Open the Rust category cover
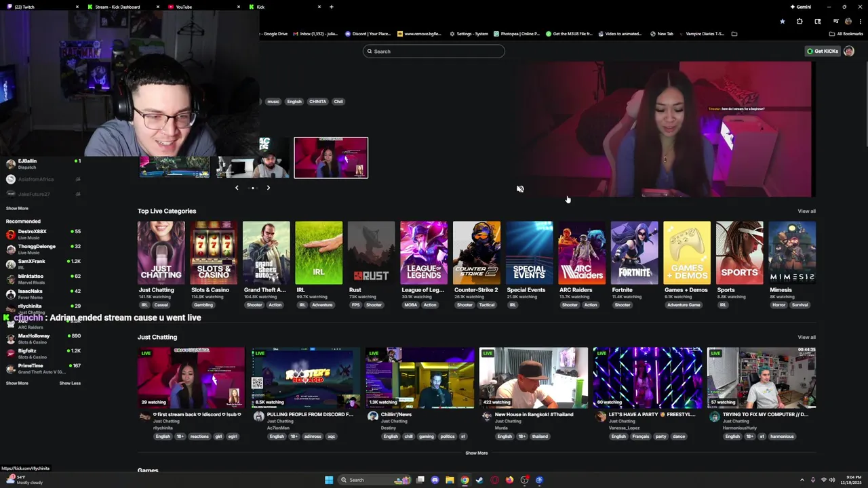The width and height of the screenshot is (868, 488). [x=371, y=252]
